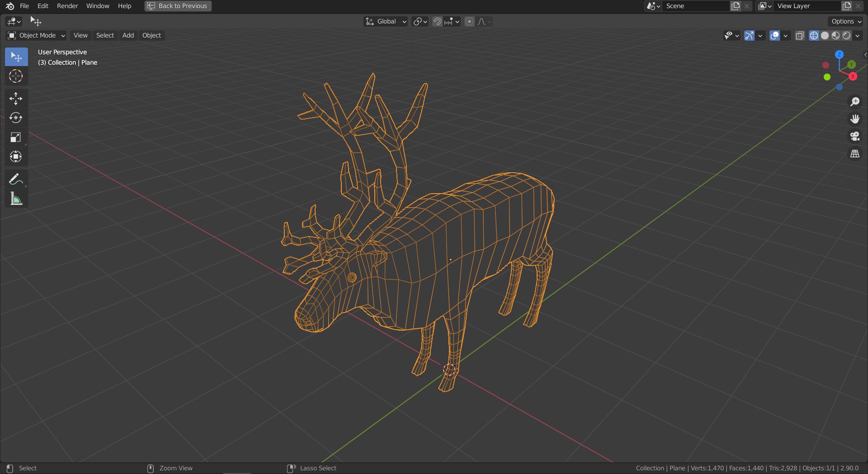Image resolution: width=868 pixels, height=474 pixels.
Task: Click the View Layer name field
Action: point(807,6)
